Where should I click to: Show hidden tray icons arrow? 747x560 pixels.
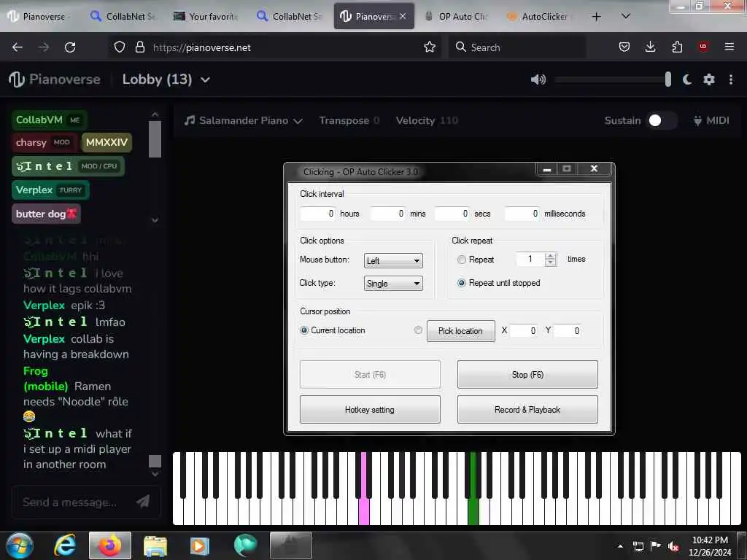pyautogui.click(x=620, y=546)
